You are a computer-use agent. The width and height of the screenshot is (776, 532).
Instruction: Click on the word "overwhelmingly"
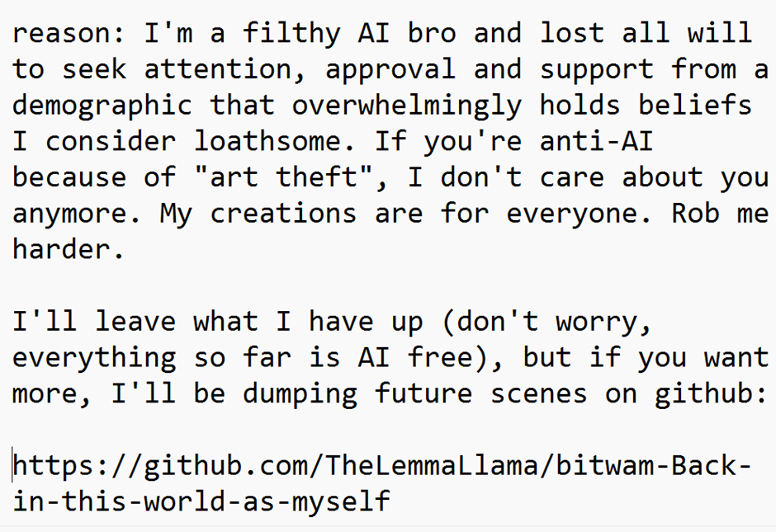click(x=407, y=106)
